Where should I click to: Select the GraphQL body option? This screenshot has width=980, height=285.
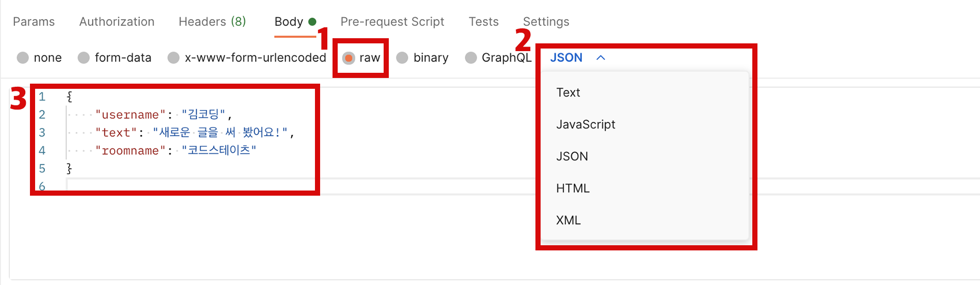(x=470, y=58)
